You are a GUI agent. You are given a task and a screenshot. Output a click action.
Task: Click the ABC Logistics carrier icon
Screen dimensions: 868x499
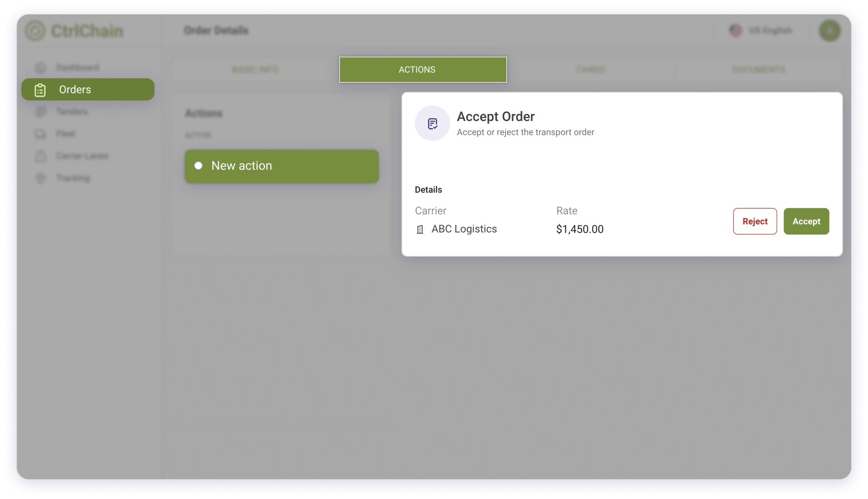(420, 229)
